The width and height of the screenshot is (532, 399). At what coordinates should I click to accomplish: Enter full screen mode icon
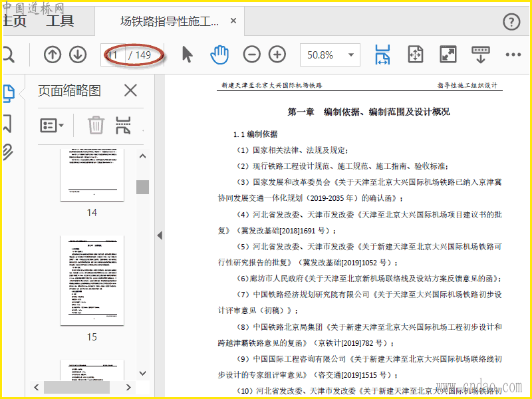tap(448, 55)
